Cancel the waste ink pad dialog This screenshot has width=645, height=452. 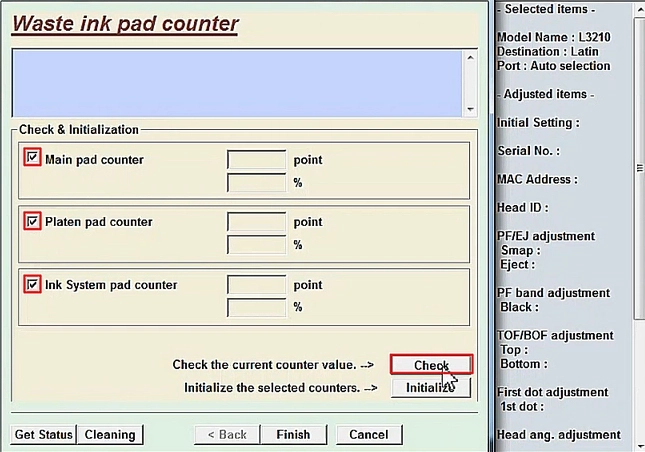369,435
